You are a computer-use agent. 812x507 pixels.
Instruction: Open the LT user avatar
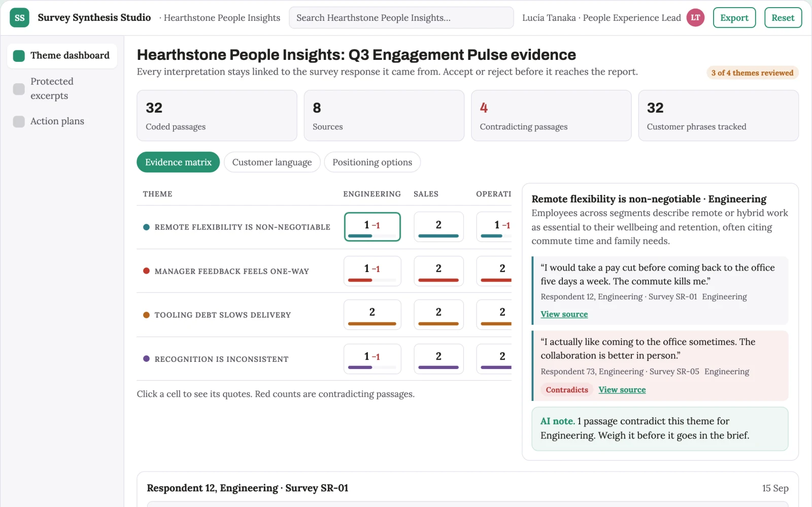point(695,18)
